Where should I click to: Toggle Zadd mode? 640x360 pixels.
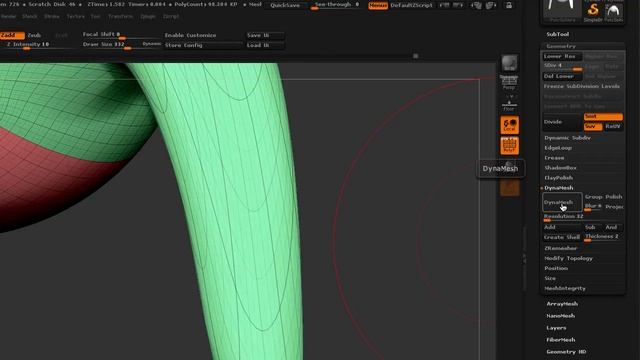point(11,36)
